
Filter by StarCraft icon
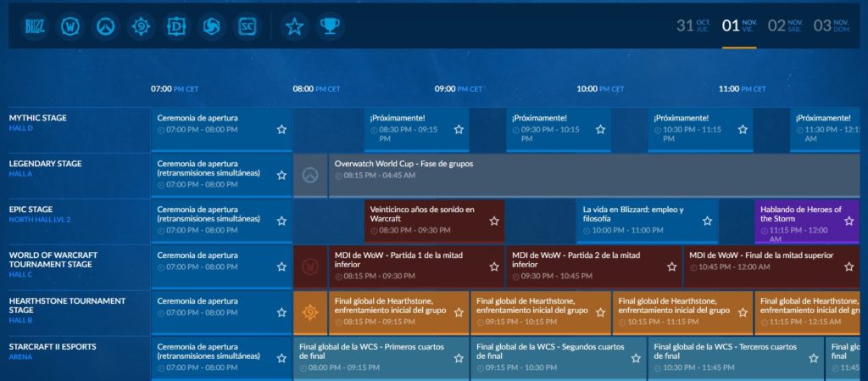coord(247,26)
